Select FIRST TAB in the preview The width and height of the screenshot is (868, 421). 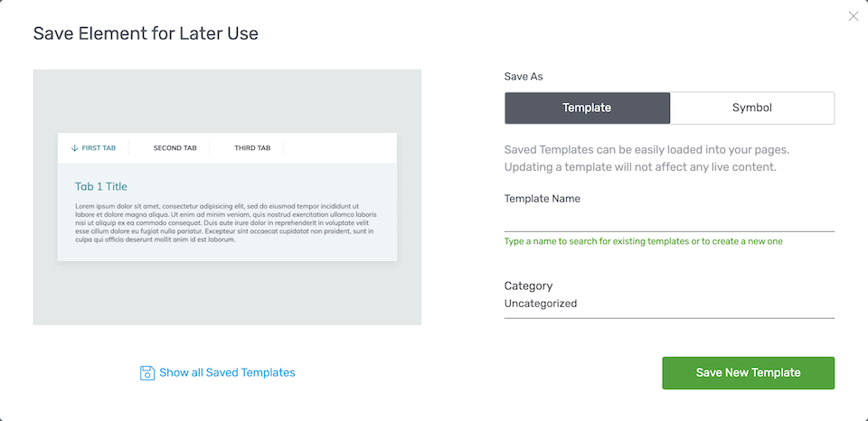99,148
